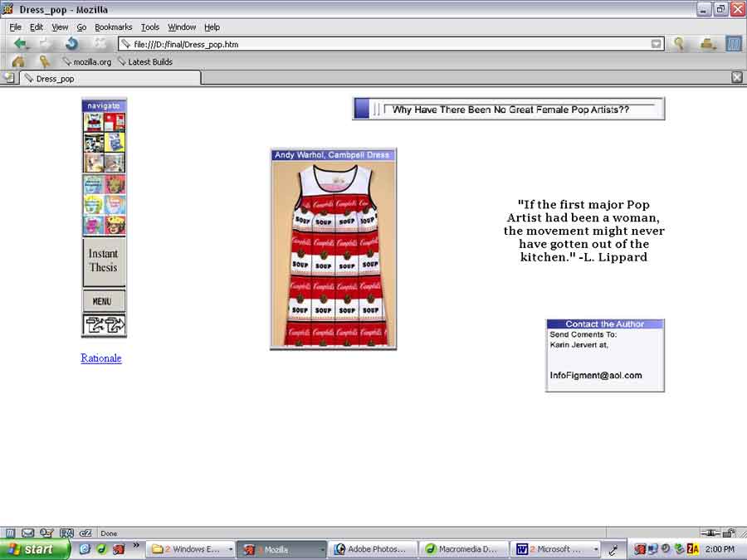Expand the Windows Explorer taskbar group dropdown
Screen dimensions: 747x560
click(x=231, y=549)
